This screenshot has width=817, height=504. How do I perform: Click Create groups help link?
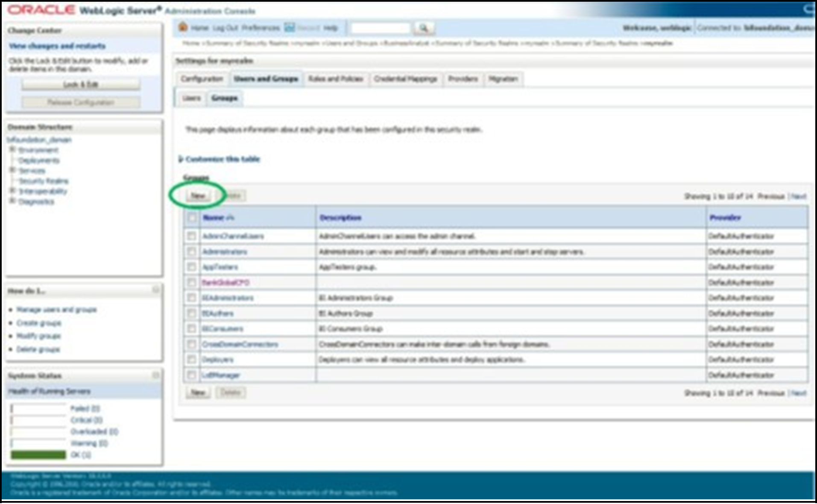point(38,323)
